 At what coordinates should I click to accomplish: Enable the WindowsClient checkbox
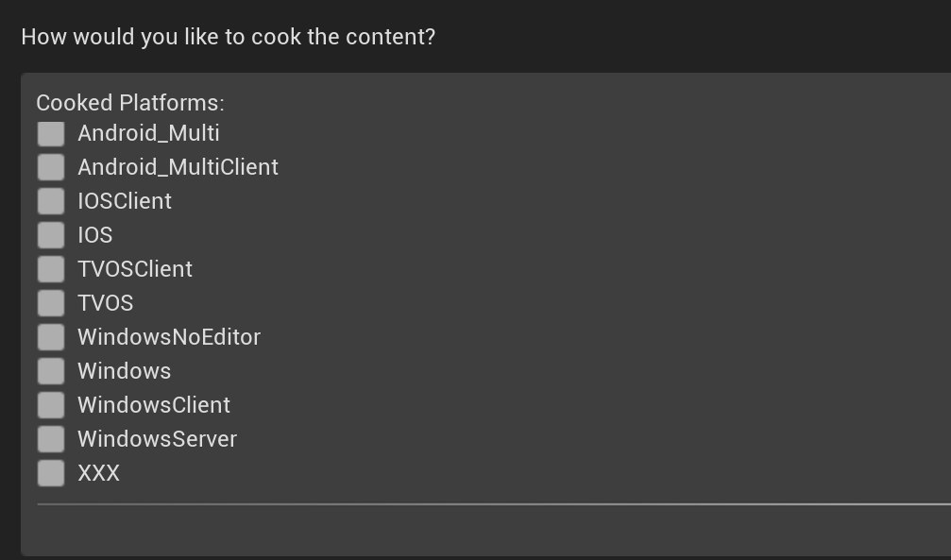click(51, 405)
